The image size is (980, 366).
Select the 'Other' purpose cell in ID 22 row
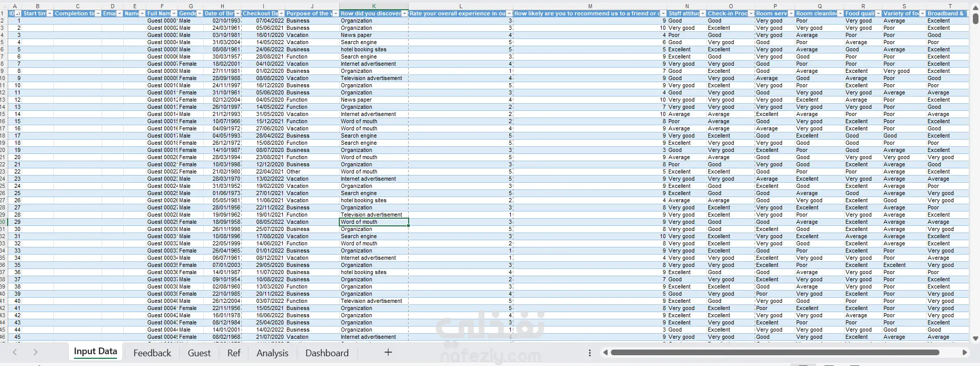pos(312,172)
